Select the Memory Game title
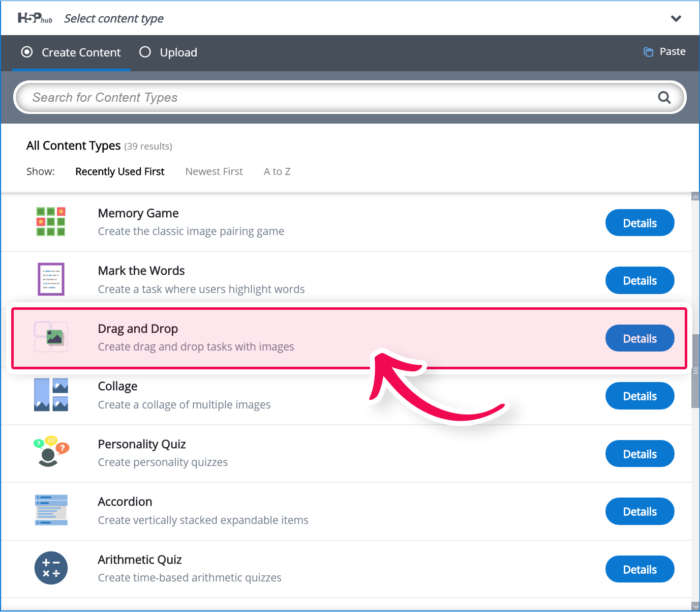The image size is (700, 612). click(138, 213)
